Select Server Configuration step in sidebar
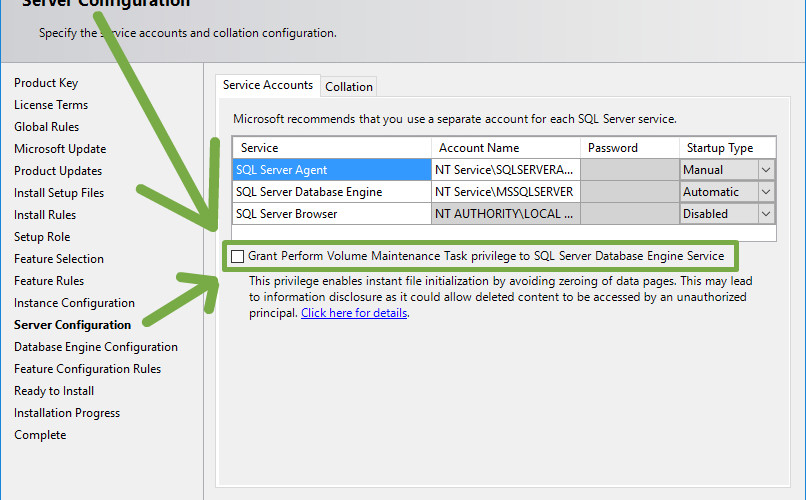The width and height of the screenshot is (806, 500). click(72, 325)
